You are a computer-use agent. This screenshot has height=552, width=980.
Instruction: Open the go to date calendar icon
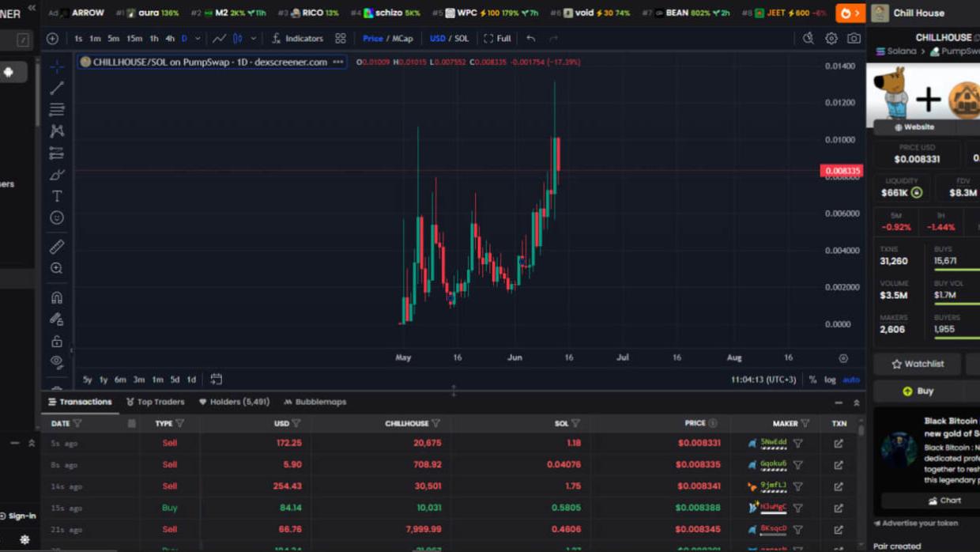click(216, 380)
